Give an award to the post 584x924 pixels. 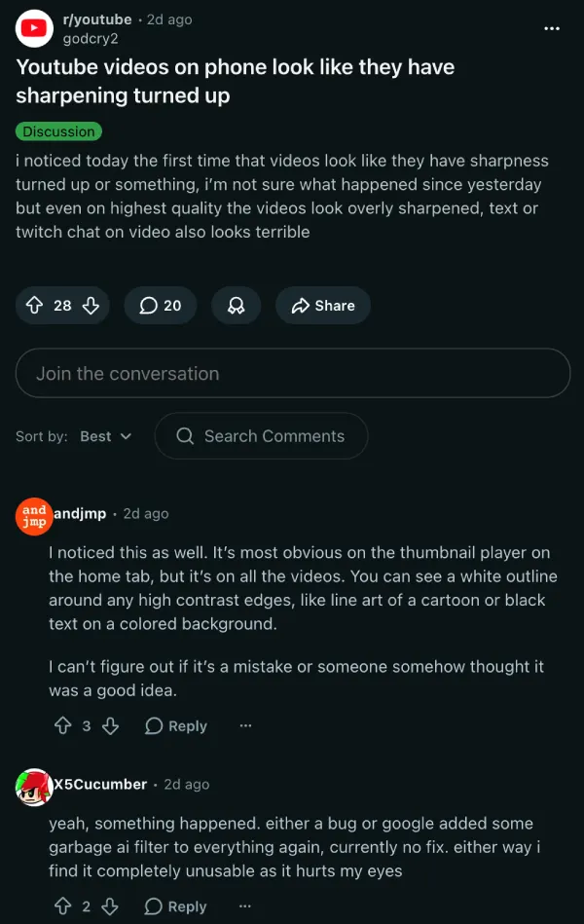click(x=236, y=306)
